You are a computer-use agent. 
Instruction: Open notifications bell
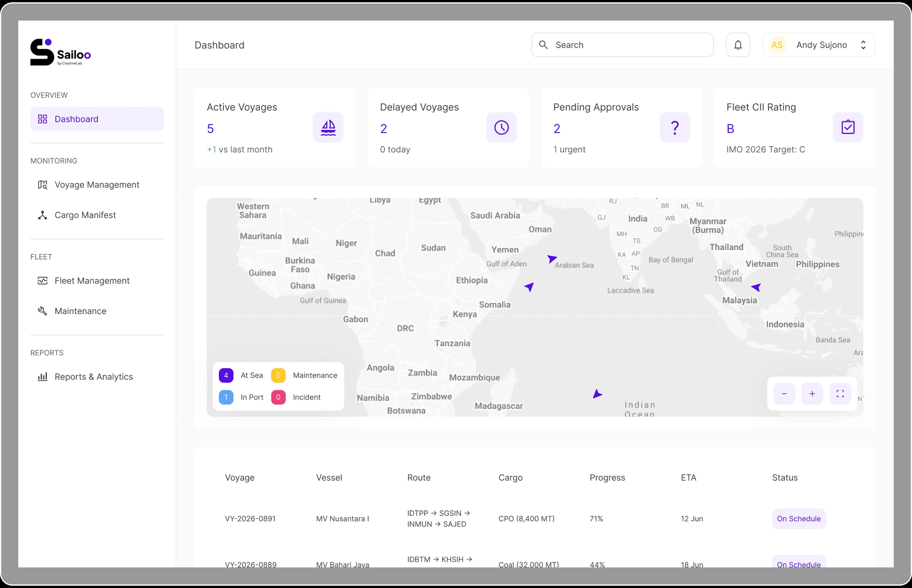click(x=738, y=45)
